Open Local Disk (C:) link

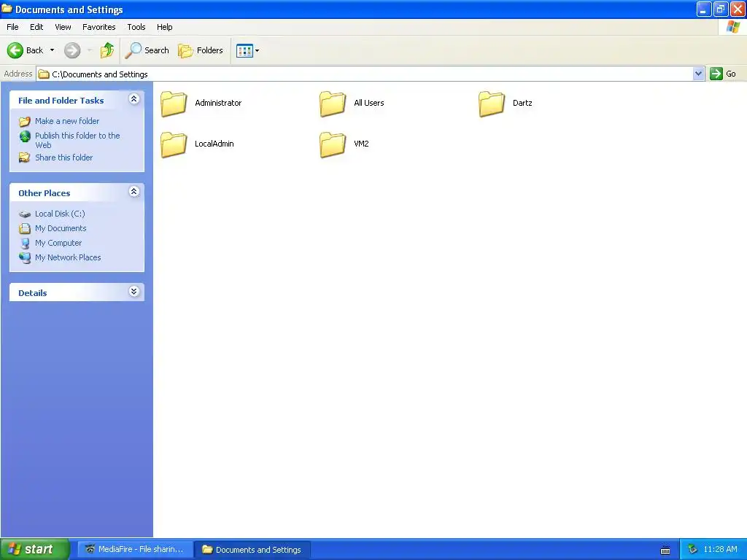pos(60,214)
